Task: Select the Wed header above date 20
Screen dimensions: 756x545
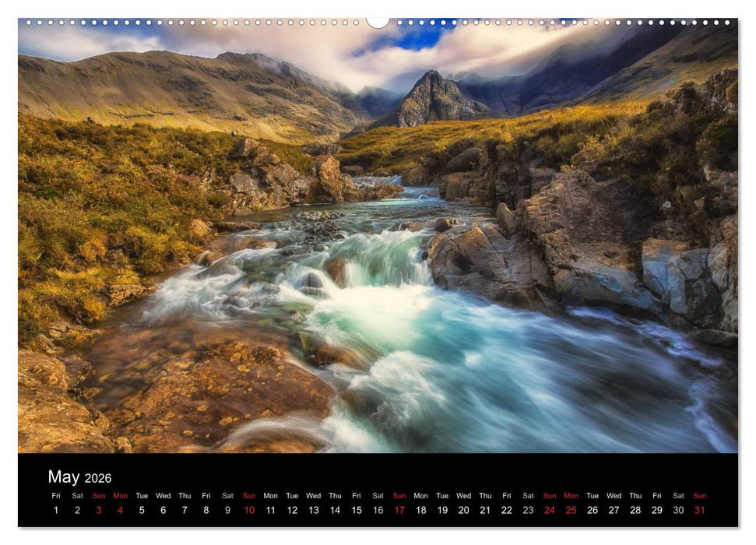Action: (464, 495)
